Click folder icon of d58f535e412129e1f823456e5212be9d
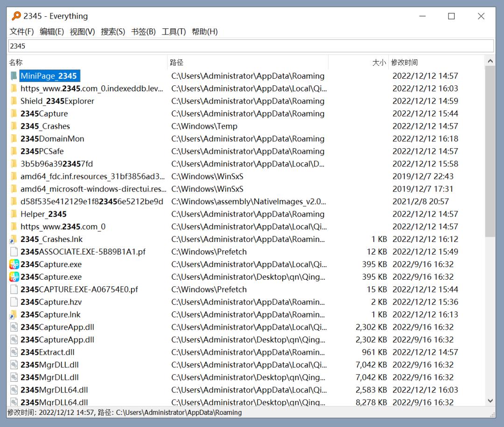504x427 pixels. pos(14,202)
